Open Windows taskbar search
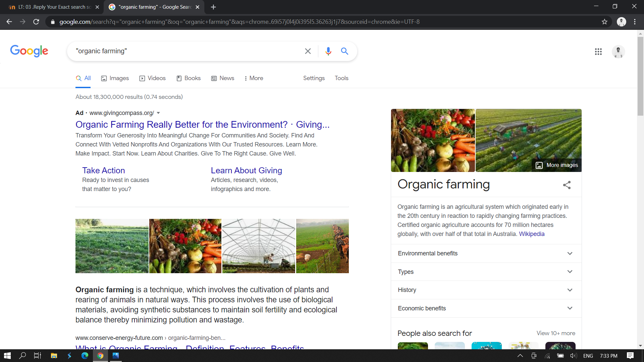The height and width of the screenshot is (362, 644). point(22,356)
